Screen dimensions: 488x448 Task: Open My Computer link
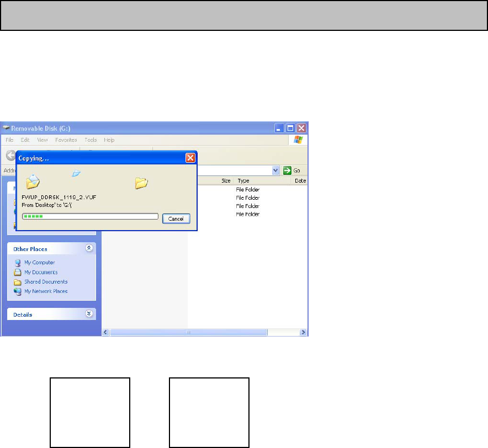tap(40, 263)
